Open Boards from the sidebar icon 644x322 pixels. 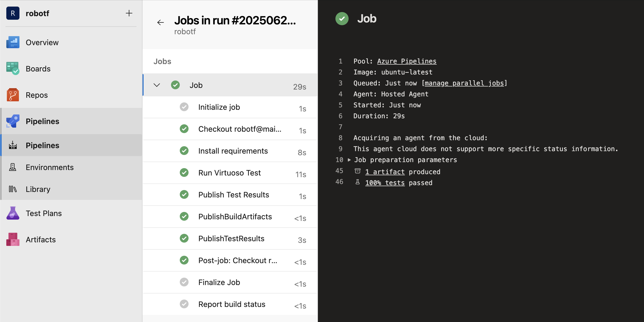click(x=13, y=69)
